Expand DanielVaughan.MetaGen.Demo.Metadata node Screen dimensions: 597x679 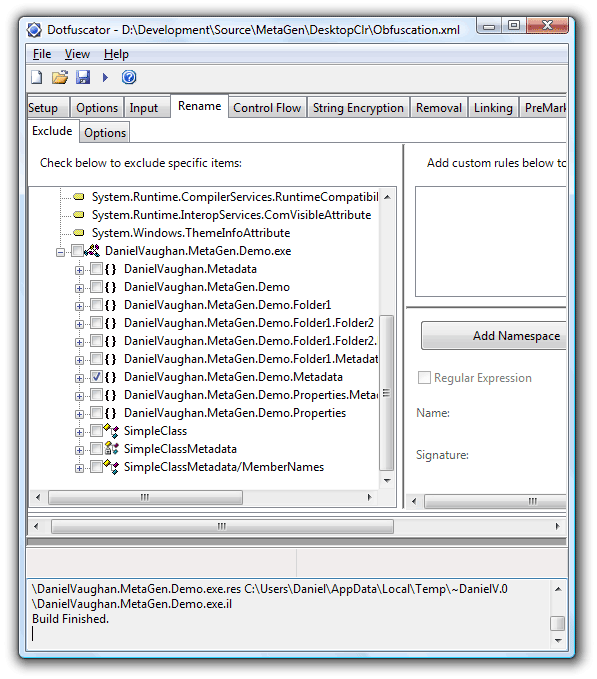(79, 378)
